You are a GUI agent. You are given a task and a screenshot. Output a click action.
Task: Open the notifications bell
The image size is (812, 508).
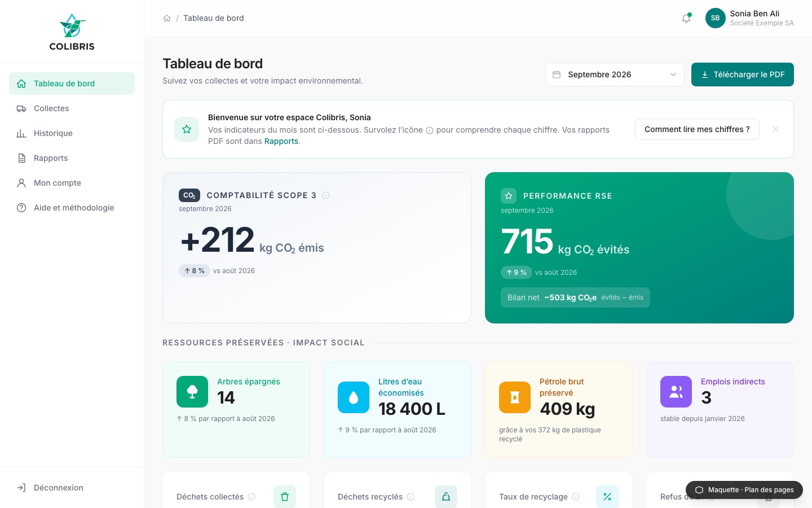pos(686,18)
